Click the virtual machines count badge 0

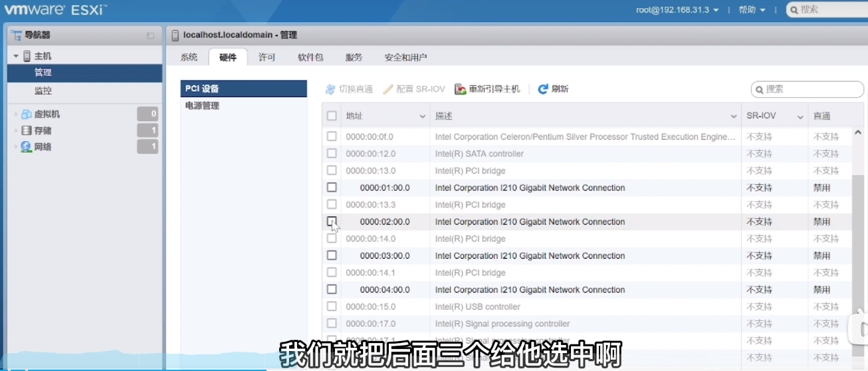pyautogui.click(x=148, y=114)
